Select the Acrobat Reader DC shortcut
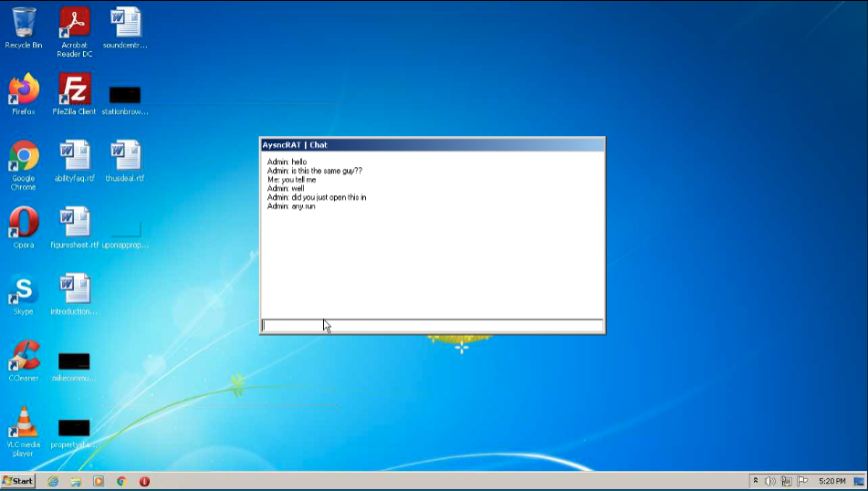 [x=74, y=31]
